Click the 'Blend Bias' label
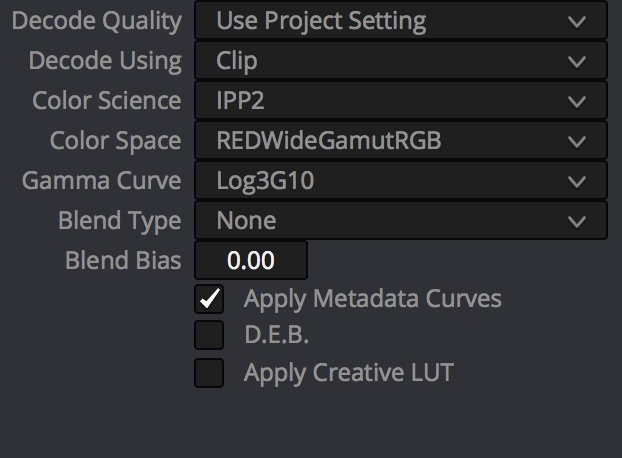 pos(123,261)
